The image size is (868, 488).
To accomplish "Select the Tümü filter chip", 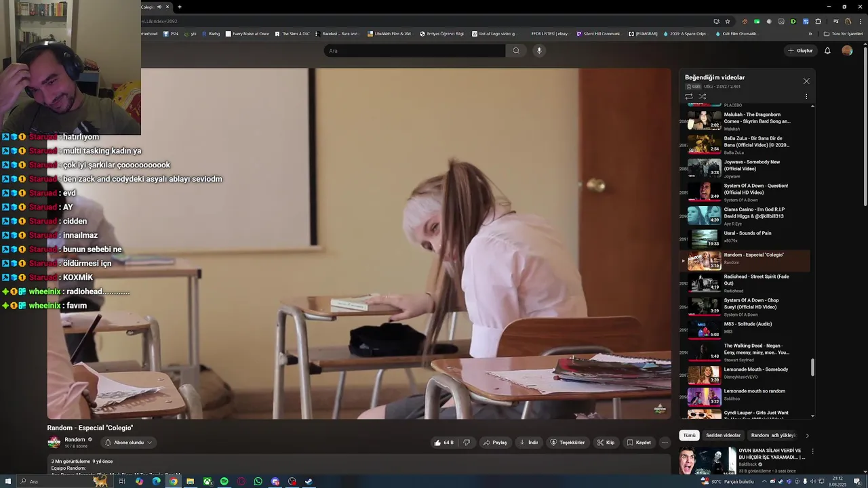I will [689, 435].
